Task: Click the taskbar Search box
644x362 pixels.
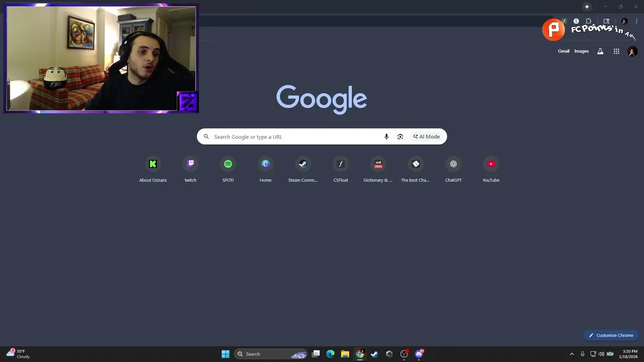Action: click(271, 354)
